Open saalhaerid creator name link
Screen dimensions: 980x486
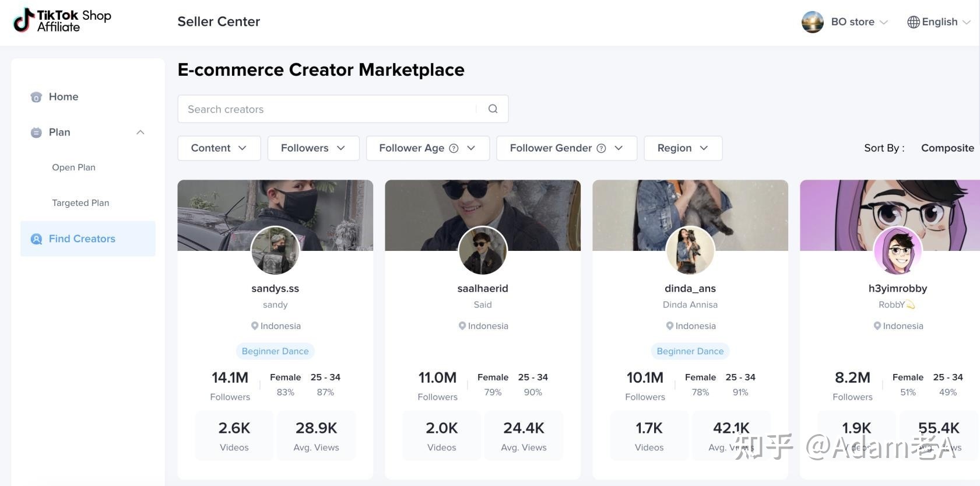tap(482, 288)
